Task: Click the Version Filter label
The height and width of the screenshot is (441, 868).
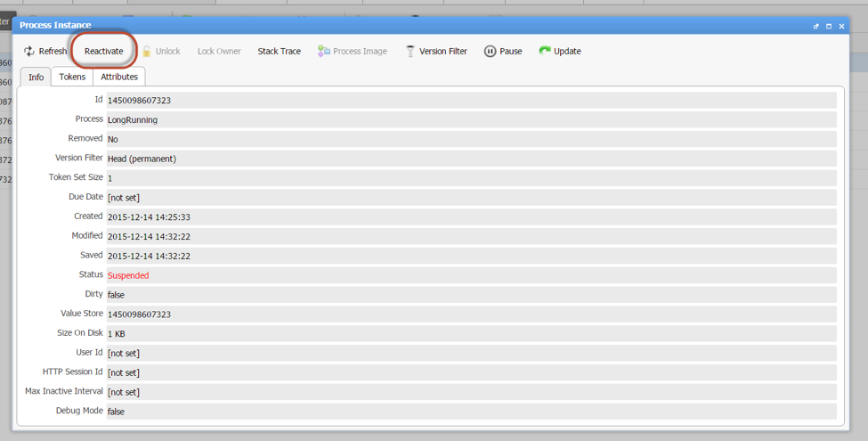Action: point(443,51)
